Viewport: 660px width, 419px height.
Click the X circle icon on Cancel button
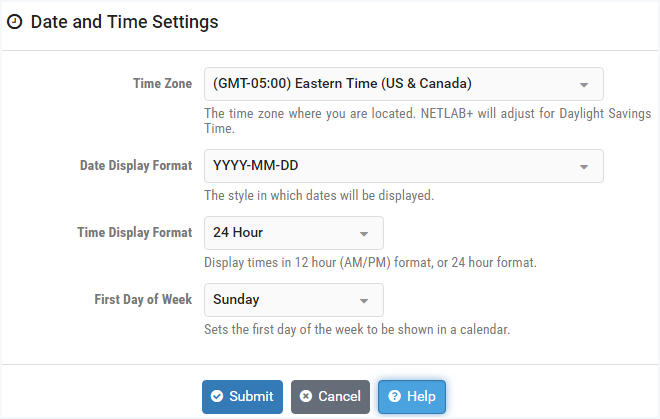click(x=306, y=396)
